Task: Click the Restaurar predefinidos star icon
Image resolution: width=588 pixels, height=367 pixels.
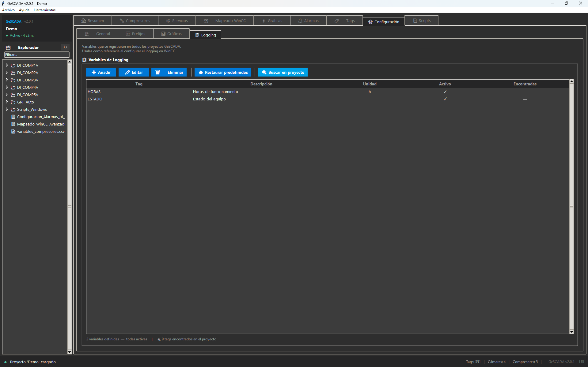Action: (201, 72)
